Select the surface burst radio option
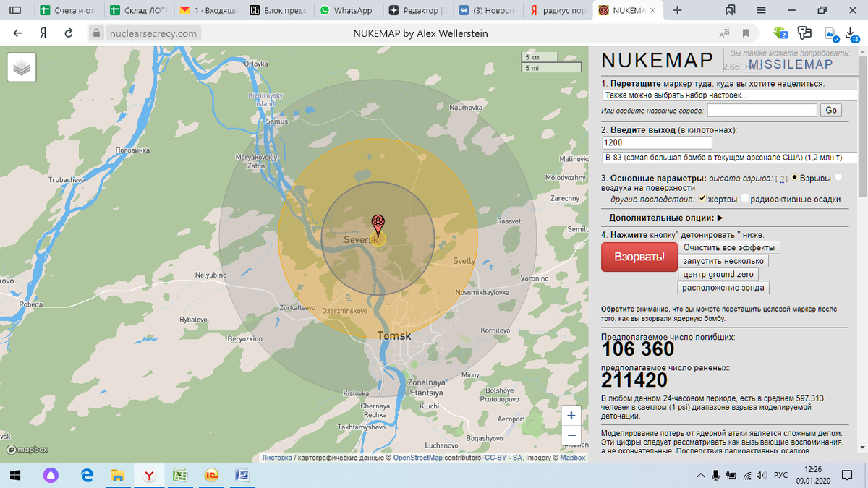This screenshot has height=488, width=868. (x=838, y=177)
